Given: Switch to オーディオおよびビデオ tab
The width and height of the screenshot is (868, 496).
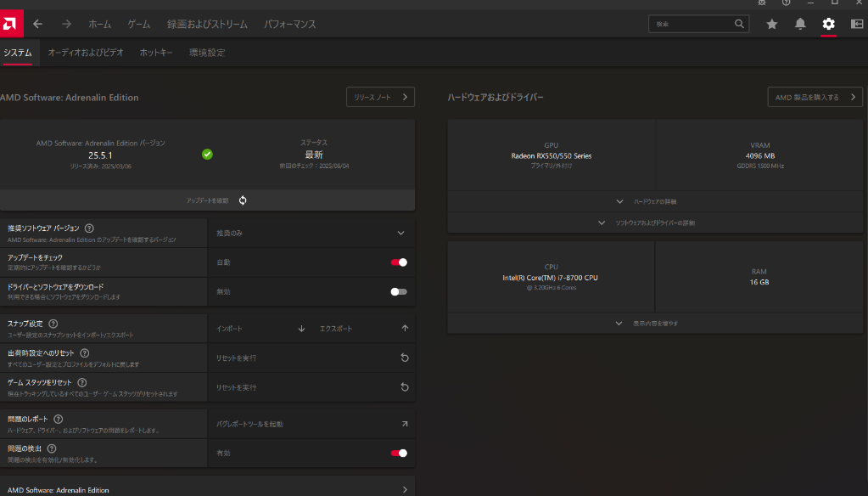Looking at the screenshot, I should pos(86,53).
